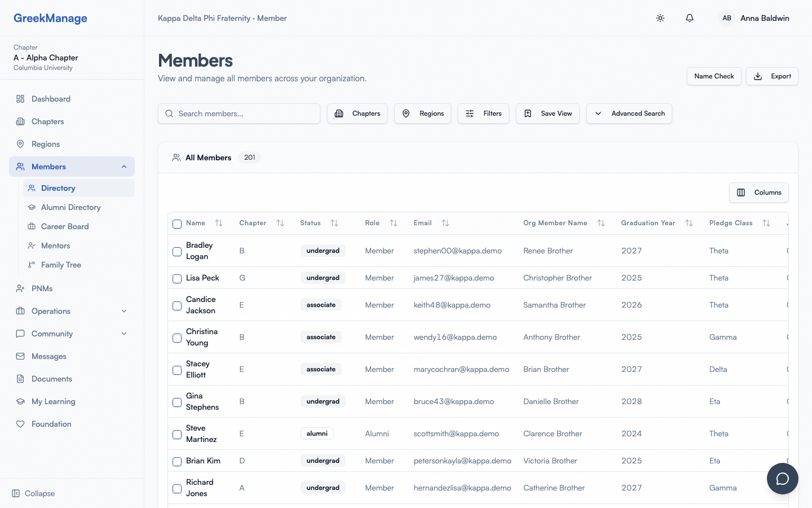The width and height of the screenshot is (812, 508).
Task: Click the Search members input field
Action: [x=239, y=113]
